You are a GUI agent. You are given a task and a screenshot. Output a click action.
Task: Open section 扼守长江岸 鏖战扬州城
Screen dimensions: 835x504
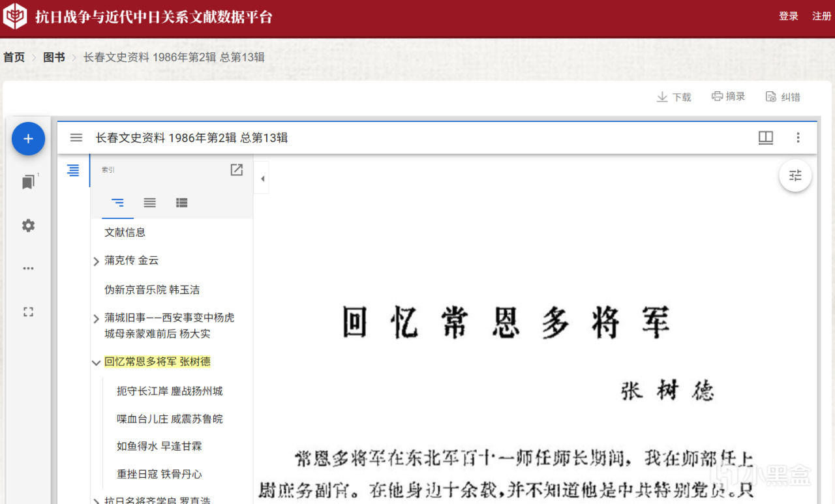(170, 391)
